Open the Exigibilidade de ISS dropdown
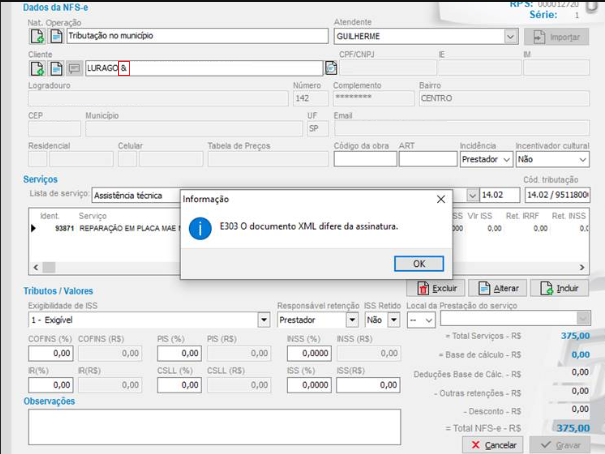Viewport: 605px width, 454px height. (x=264, y=320)
